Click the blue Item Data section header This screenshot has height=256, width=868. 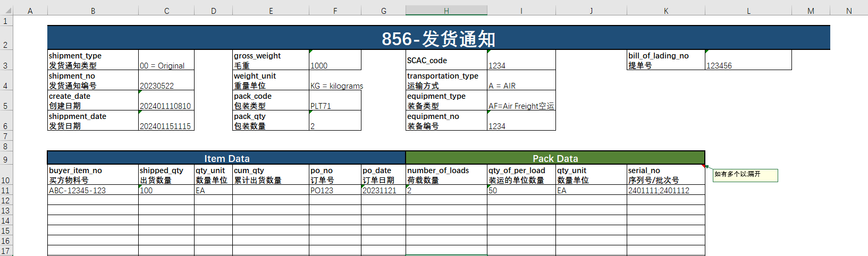[226, 158]
